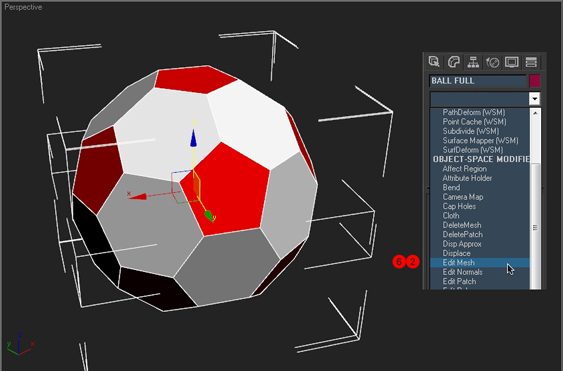Click the blue Z-axis gizmo arrow
Image resolution: width=563 pixels, height=371 pixels.
pyautogui.click(x=194, y=138)
